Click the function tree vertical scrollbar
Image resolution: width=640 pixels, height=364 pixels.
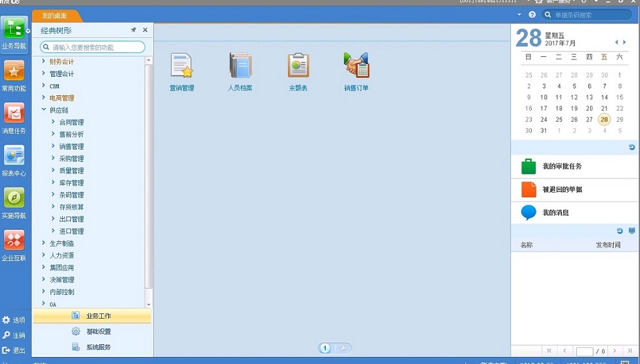click(149, 179)
